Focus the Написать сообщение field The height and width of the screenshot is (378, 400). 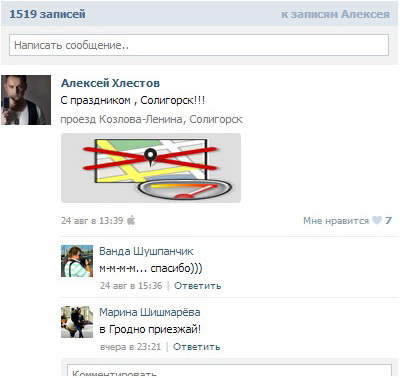tap(199, 45)
